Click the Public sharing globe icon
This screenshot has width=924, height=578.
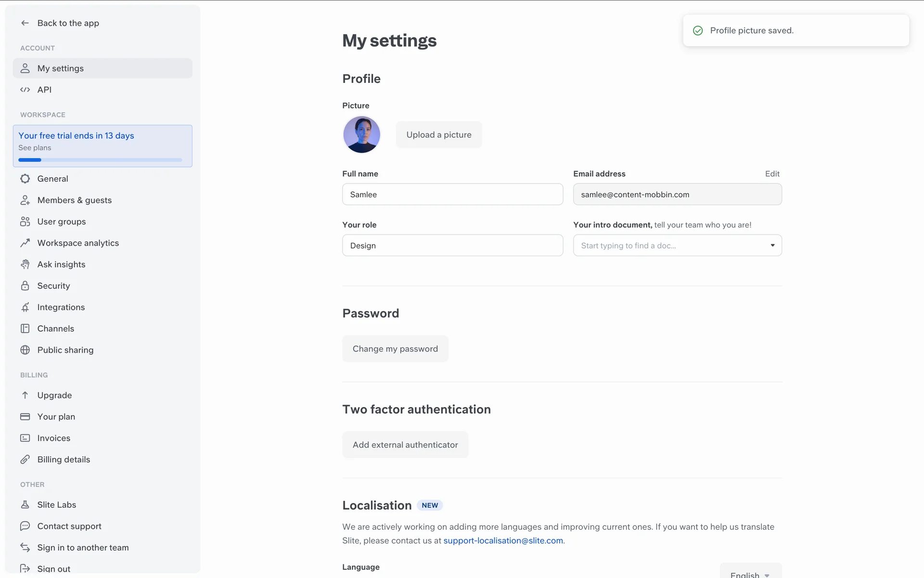pos(25,350)
